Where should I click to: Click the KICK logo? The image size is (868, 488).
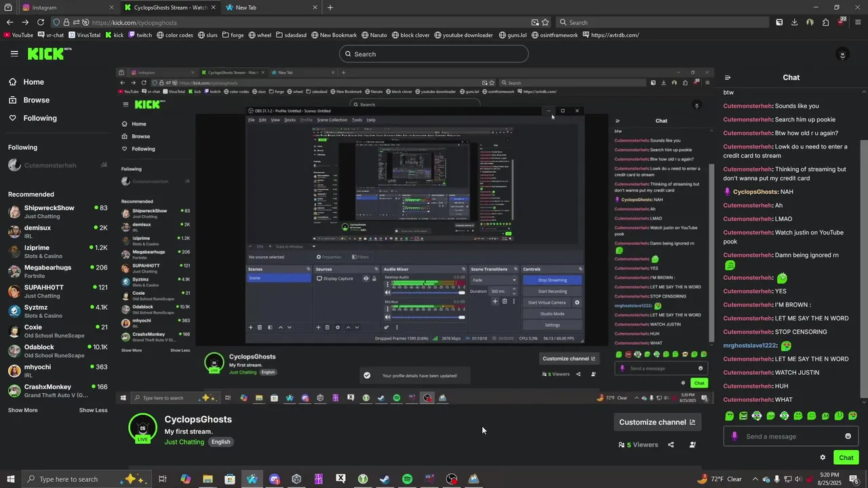50,54
